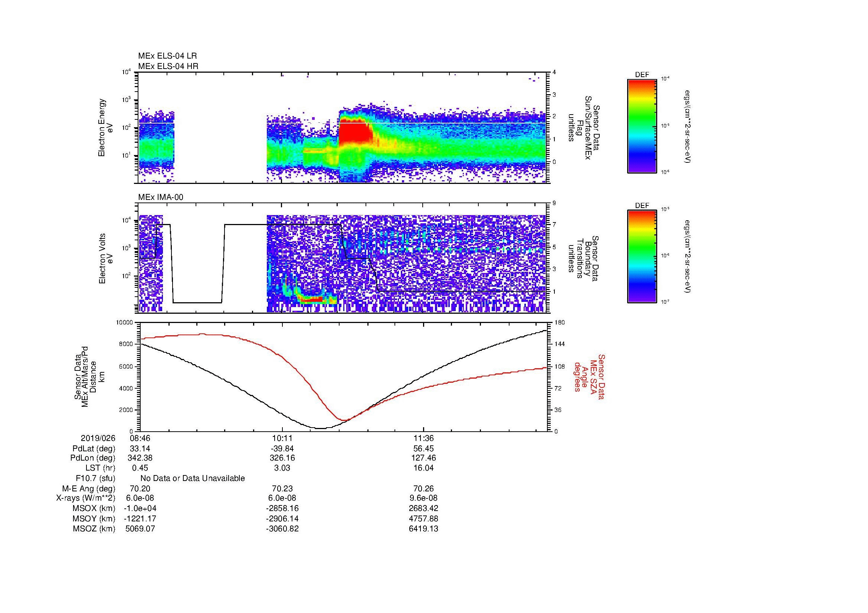The image size is (868, 613).
Task: Click the M-E Ang value '70.23'
Action: (x=282, y=488)
